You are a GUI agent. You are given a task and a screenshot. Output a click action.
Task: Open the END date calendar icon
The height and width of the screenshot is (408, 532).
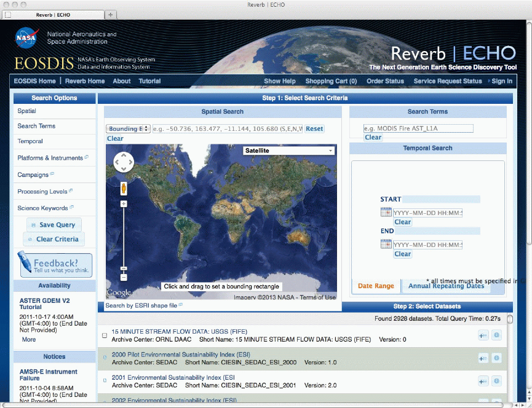tap(386, 244)
